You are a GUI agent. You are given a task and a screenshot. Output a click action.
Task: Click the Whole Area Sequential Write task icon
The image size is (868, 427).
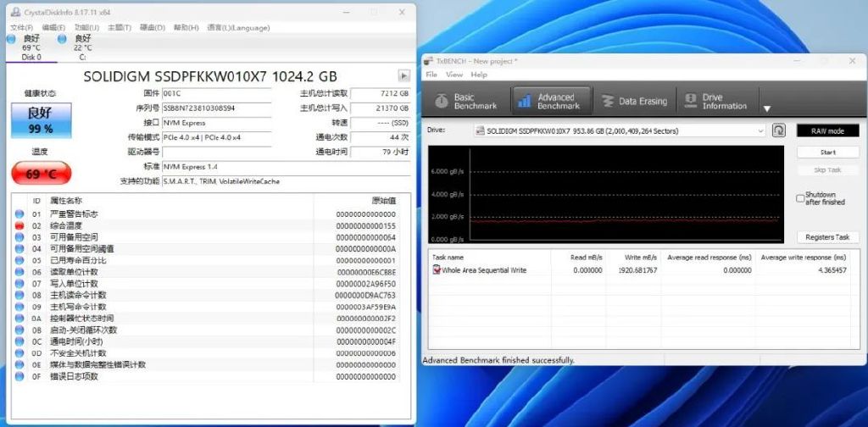(x=437, y=270)
